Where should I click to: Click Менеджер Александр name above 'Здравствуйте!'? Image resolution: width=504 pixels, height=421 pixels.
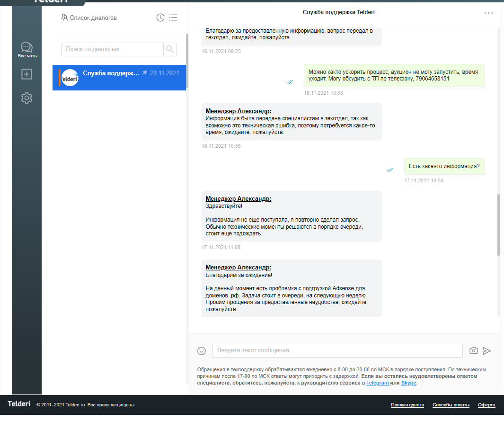point(238,199)
